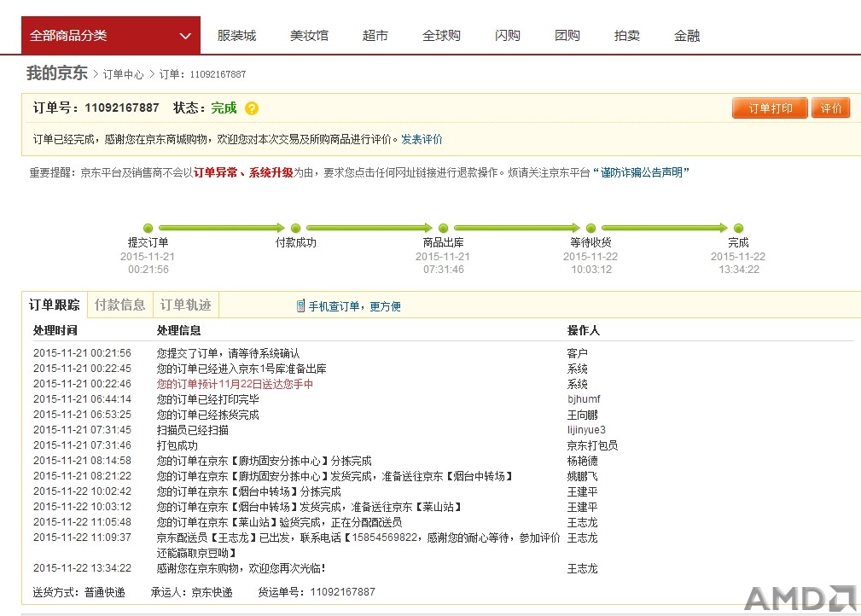The width and height of the screenshot is (861, 616).
Task: Click the mobile phone icon beside 手机查订单
Action: (300, 305)
